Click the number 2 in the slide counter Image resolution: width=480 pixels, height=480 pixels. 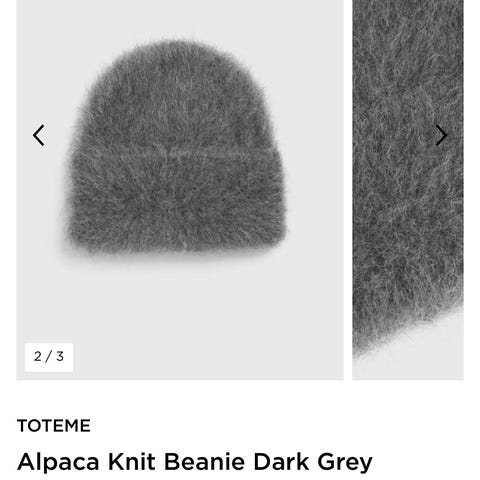(x=38, y=357)
